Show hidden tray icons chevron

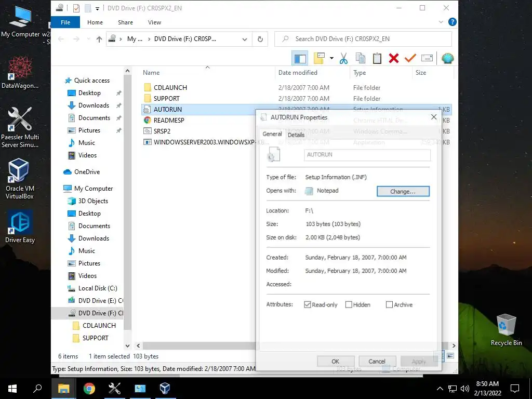[x=440, y=389]
